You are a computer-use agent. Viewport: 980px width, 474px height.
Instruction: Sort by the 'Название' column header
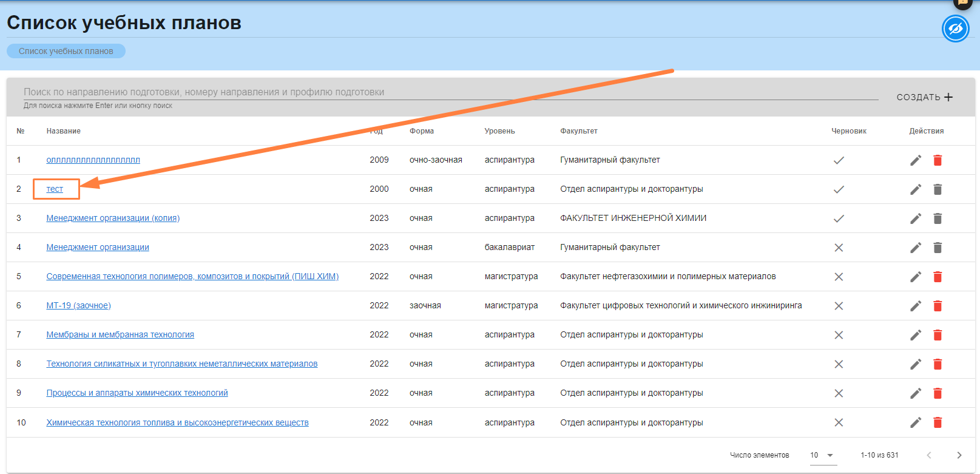[64, 131]
